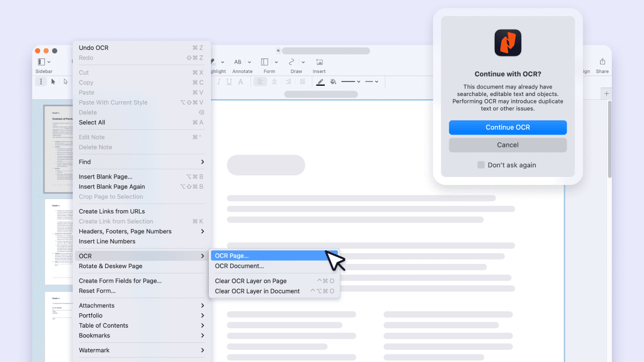Expand the Watermark submenu
644x362 pixels.
click(202, 351)
